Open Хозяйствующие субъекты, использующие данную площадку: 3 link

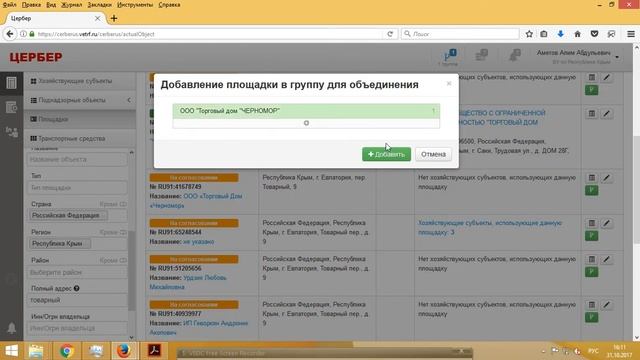coord(490,228)
